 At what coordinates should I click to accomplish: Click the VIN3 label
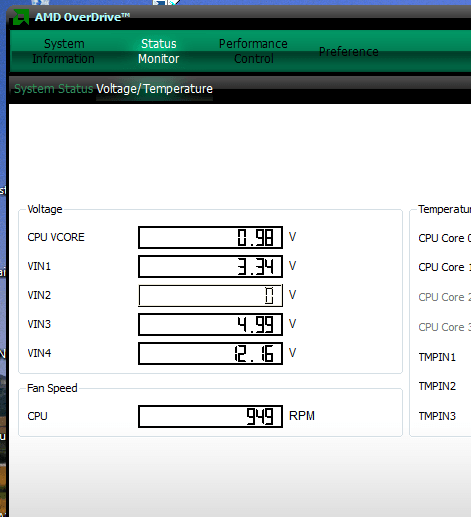39,324
